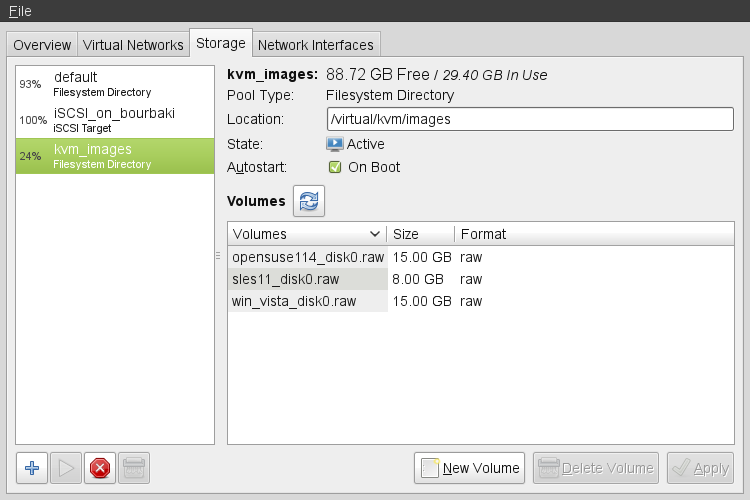Switch to the Virtual Networks tab
The width and height of the screenshot is (750, 500).
(x=133, y=45)
